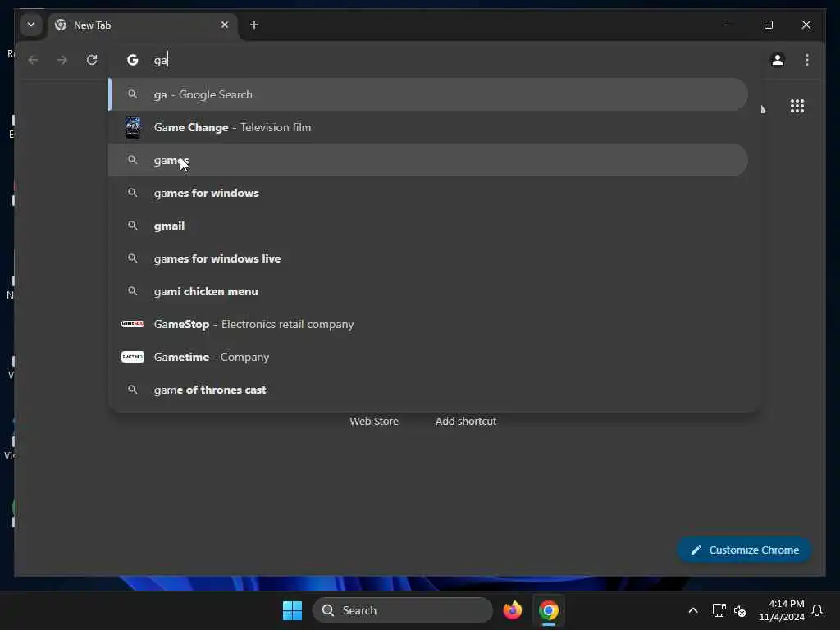Select Gametime Company suggestion
This screenshot has width=840, height=630.
(428, 357)
